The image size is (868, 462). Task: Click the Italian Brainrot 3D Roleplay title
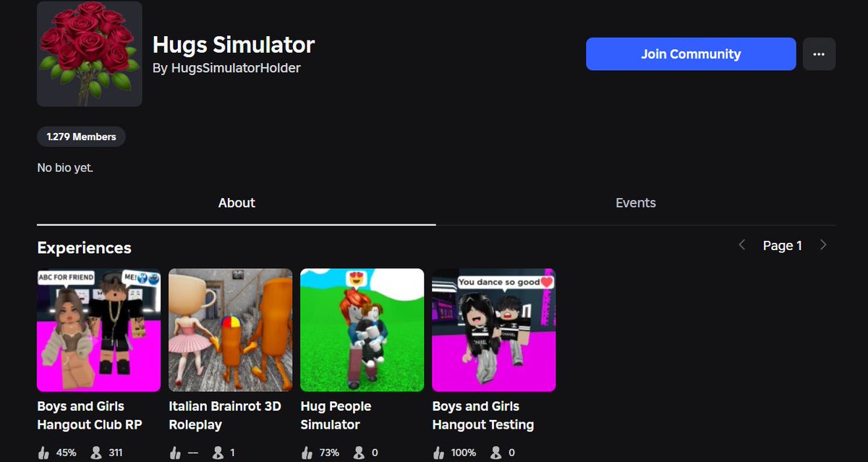click(x=225, y=416)
